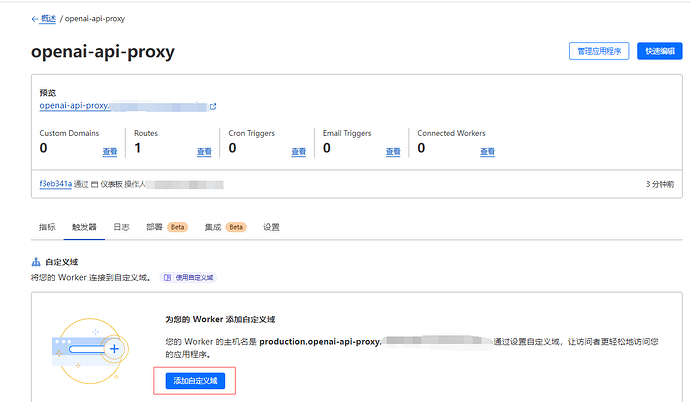This screenshot has height=402, width=690.
Task: Go back via the 概述 breadcrumb link
Action: coord(48,18)
